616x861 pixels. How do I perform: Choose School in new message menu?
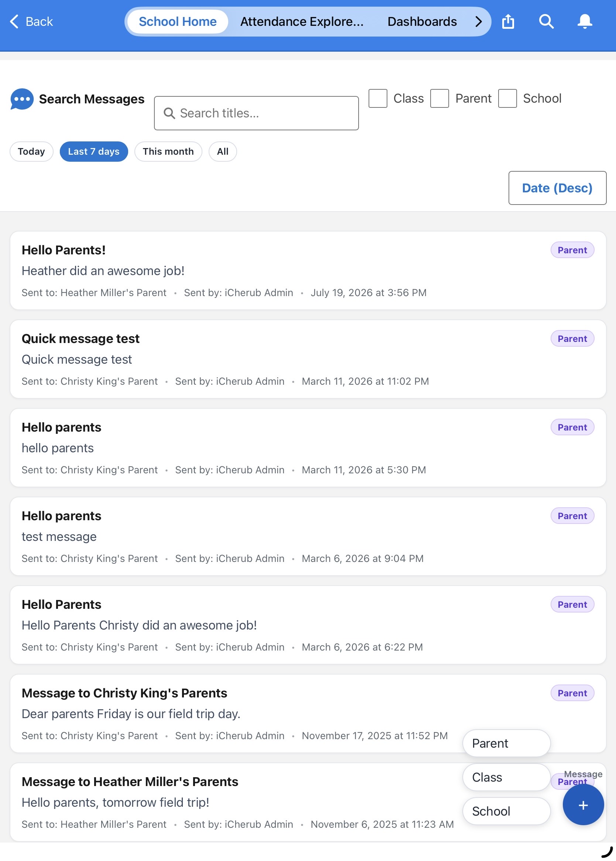coord(506,811)
